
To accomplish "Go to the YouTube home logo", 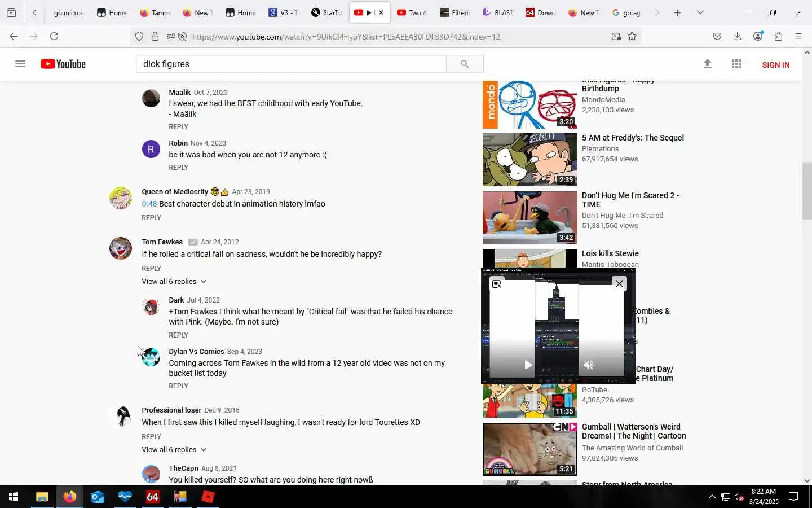I will tap(63, 64).
